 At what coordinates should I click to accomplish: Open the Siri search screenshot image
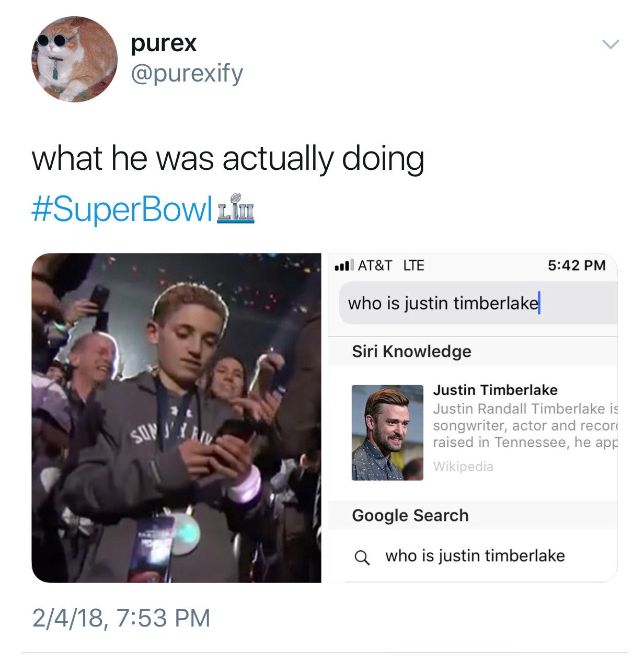click(x=473, y=418)
